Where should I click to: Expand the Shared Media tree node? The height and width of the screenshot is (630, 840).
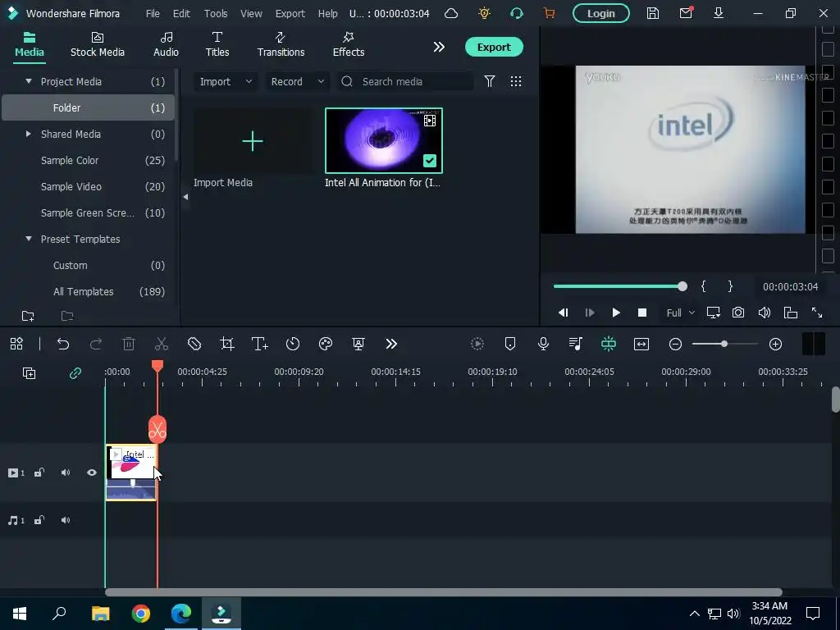pyautogui.click(x=29, y=134)
